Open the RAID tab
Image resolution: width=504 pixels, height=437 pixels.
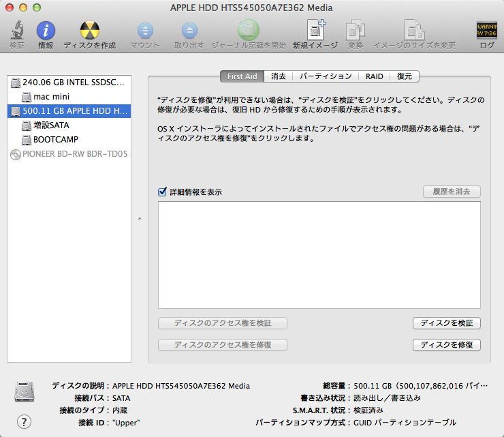[x=374, y=76]
